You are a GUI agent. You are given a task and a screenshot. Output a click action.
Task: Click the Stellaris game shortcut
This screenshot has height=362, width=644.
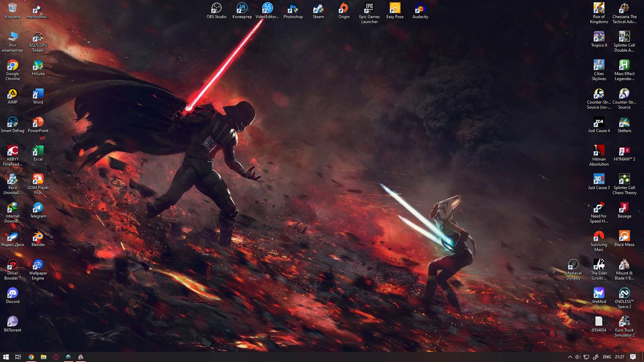coord(624,125)
